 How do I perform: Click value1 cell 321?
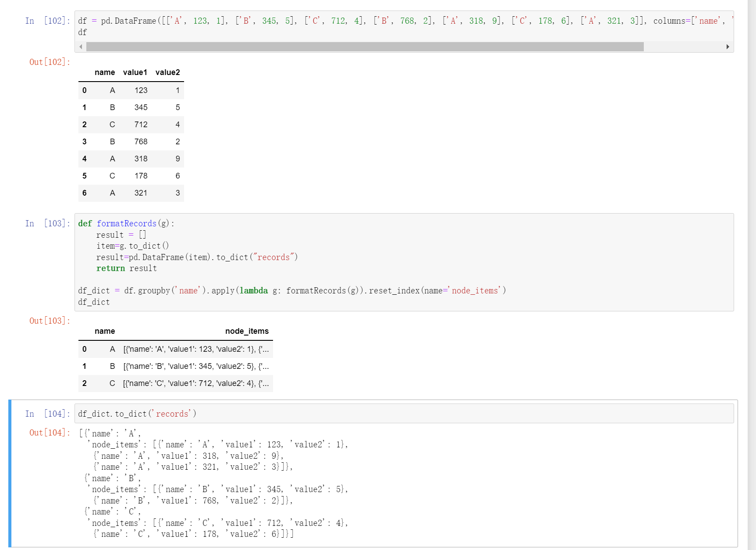(141, 193)
